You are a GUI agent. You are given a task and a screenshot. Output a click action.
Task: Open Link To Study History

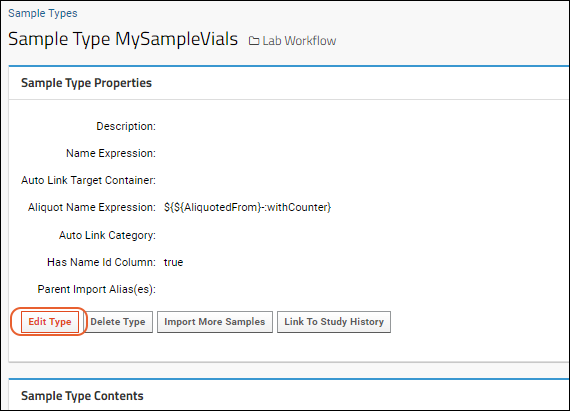(334, 322)
